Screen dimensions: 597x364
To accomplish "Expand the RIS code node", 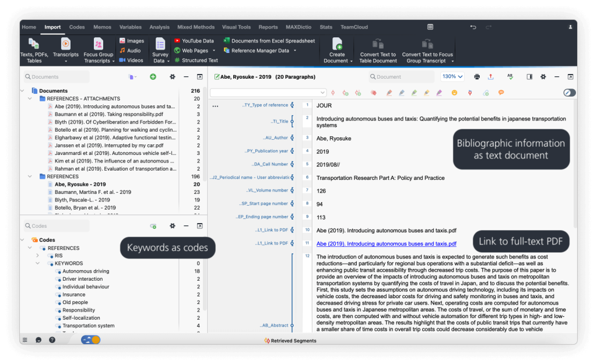I will click(x=38, y=256).
